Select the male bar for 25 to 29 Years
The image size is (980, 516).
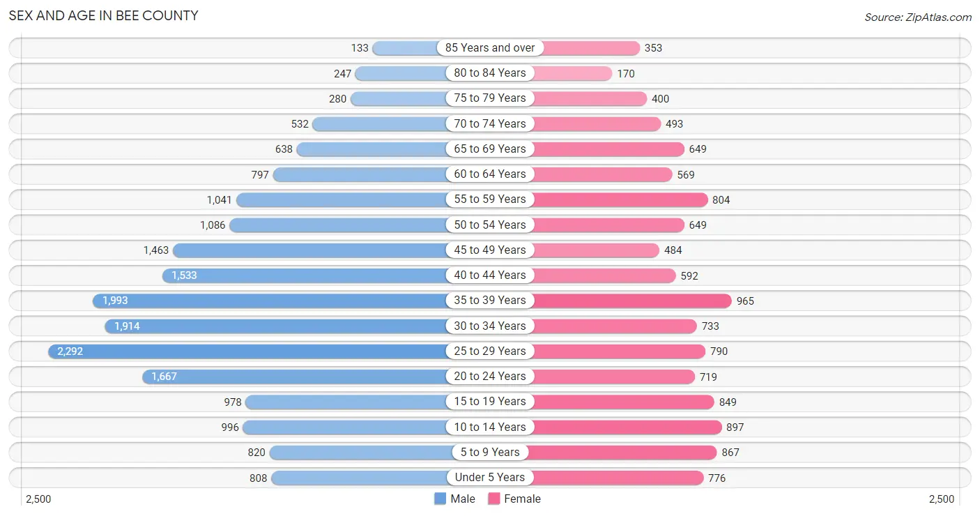coord(247,351)
